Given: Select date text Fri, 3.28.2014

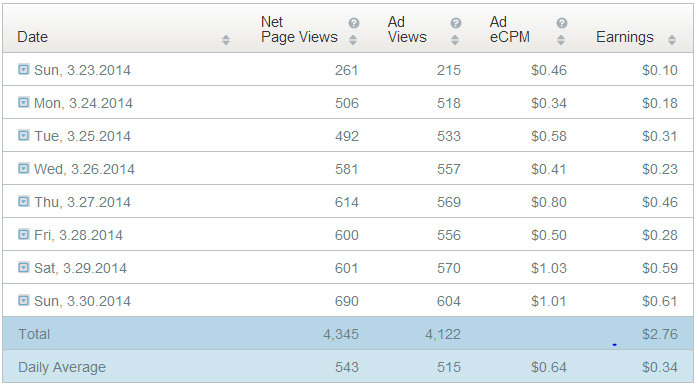Looking at the screenshot, I should [x=78, y=235].
